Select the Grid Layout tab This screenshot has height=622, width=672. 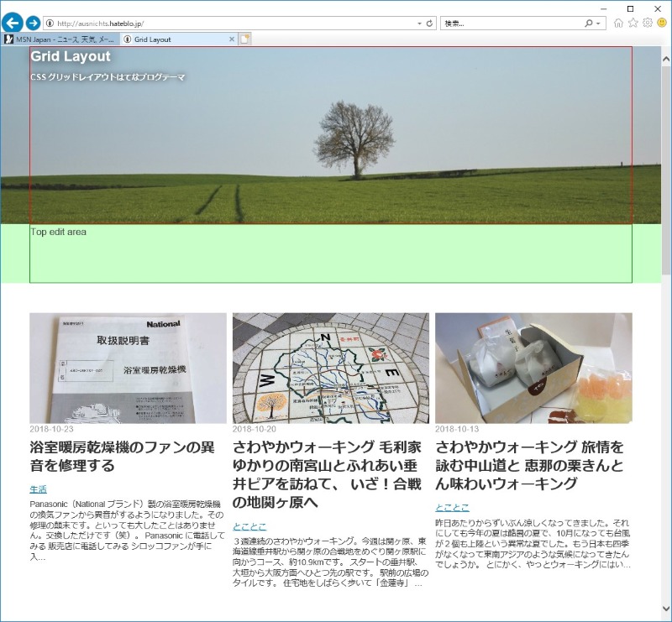pyautogui.click(x=172, y=39)
